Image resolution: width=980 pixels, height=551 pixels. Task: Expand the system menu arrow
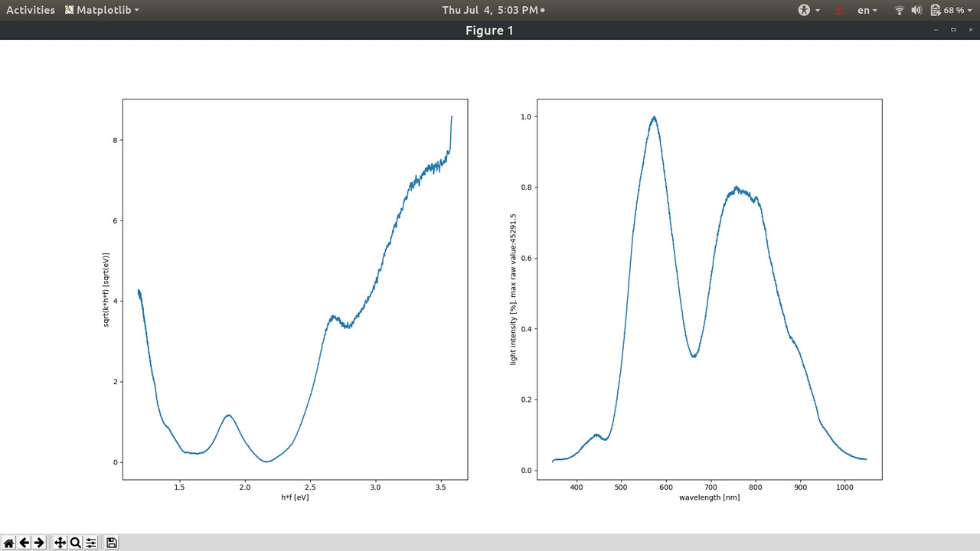pos(970,10)
